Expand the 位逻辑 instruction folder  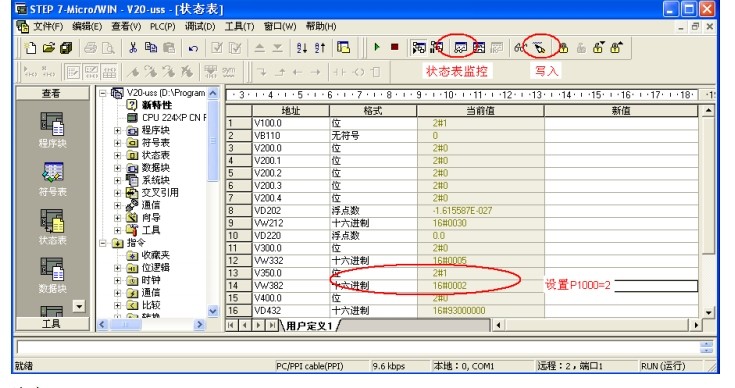pyautogui.click(x=118, y=268)
